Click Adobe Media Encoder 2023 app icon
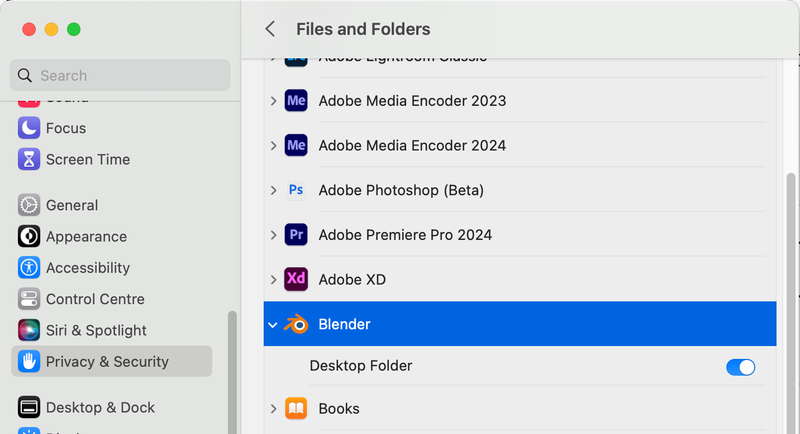The image size is (800, 434). [296, 100]
